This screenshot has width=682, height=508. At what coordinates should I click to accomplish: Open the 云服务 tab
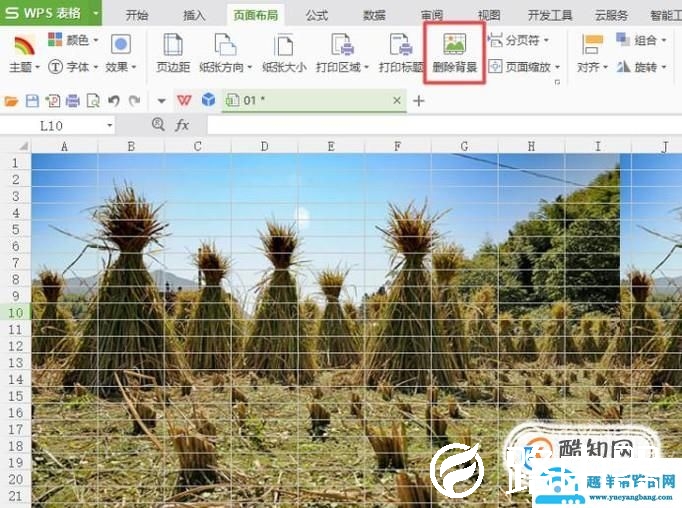click(x=611, y=15)
